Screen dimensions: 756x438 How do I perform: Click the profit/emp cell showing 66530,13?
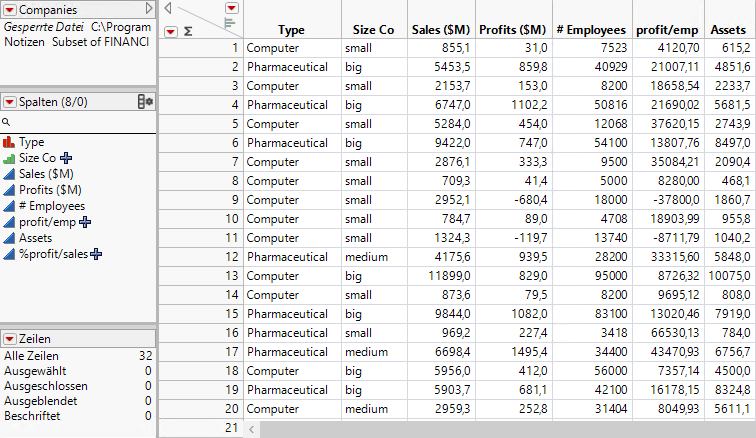point(668,333)
